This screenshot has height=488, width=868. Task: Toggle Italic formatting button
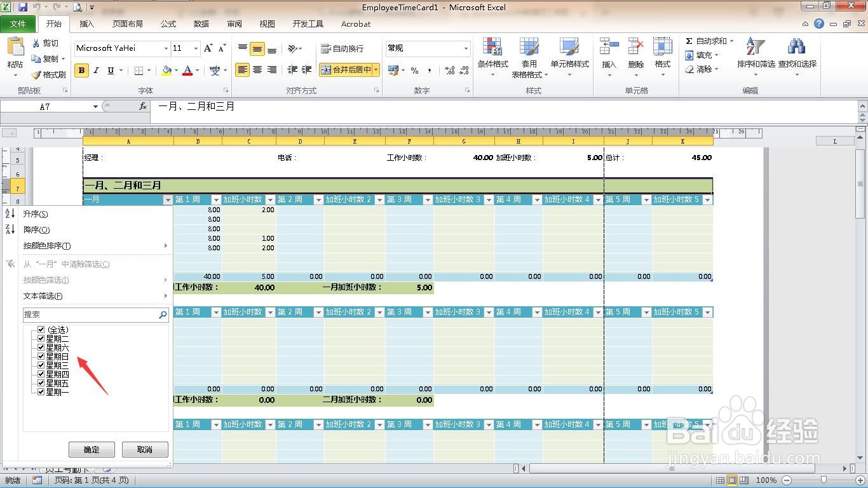tap(96, 71)
